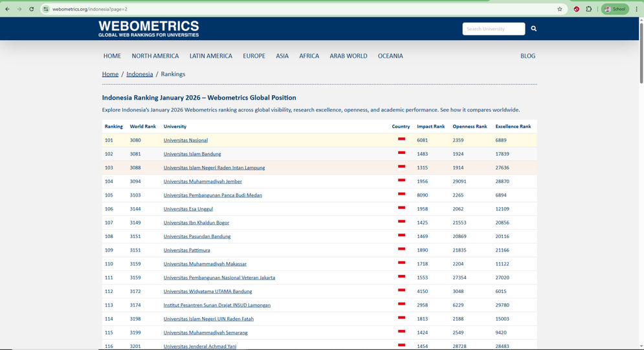The width and height of the screenshot is (644, 350).
Task: Click the Webometrics logo
Action: pyautogui.click(x=148, y=28)
